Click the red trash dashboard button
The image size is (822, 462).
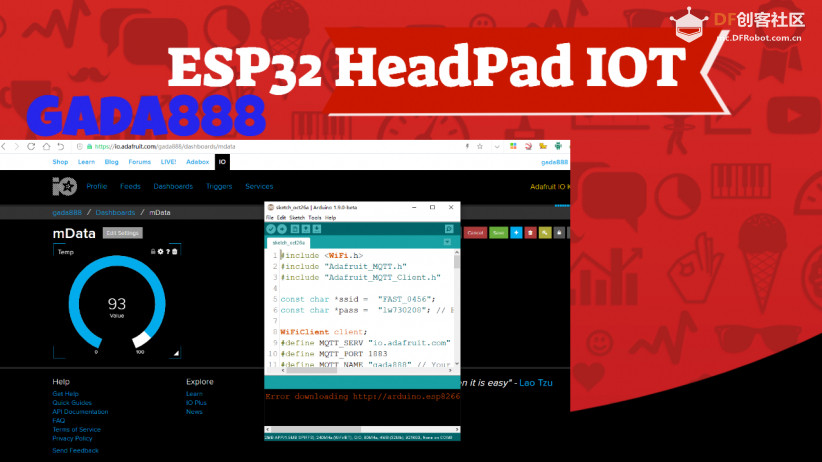point(531,233)
